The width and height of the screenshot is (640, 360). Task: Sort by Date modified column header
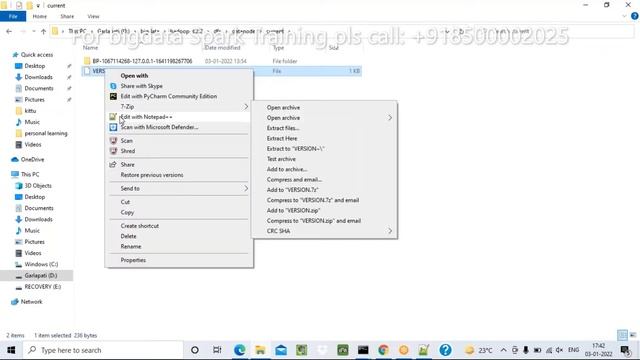(x=222, y=48)
